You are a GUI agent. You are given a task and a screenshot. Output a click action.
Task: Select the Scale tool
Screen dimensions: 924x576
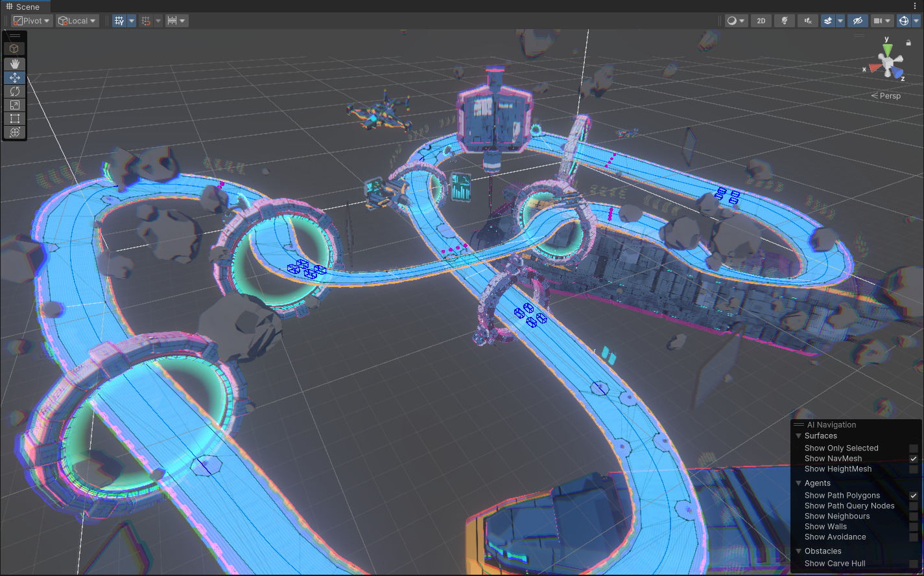14,105
